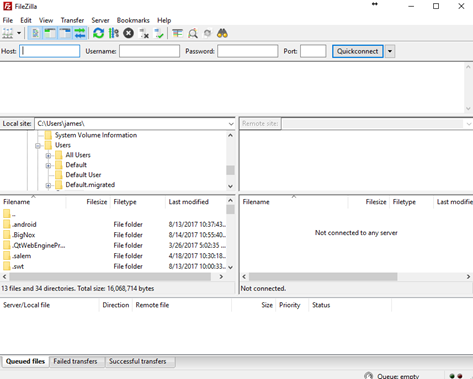The image size is (473, 379).
Task: Open the Server menu
Action: coord(100,20)
